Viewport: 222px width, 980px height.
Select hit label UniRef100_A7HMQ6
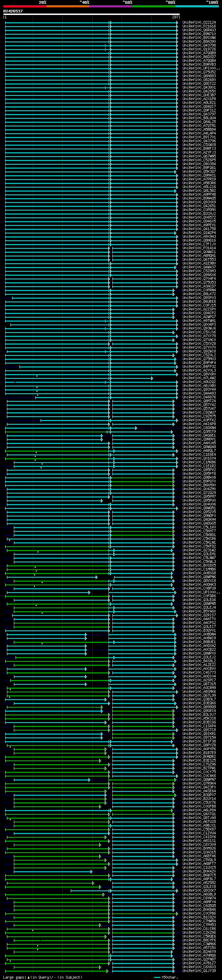click(199, 956)
